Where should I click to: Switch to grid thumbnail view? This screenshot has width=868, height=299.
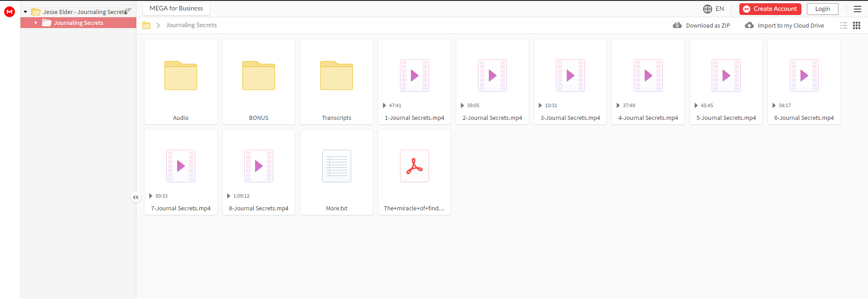click(x=857, y=25)
